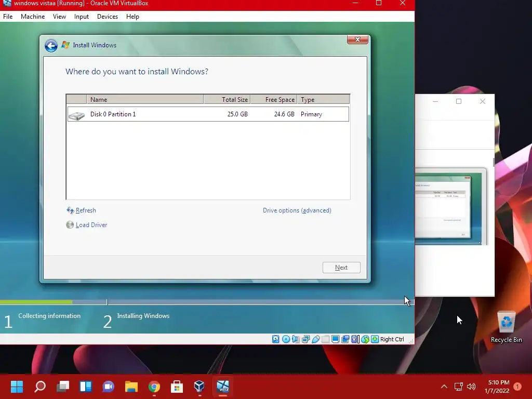Screen dimensions: 532x399
Task: Open VirtualBox Manager from taskbar
Action: tap(199, 387)
